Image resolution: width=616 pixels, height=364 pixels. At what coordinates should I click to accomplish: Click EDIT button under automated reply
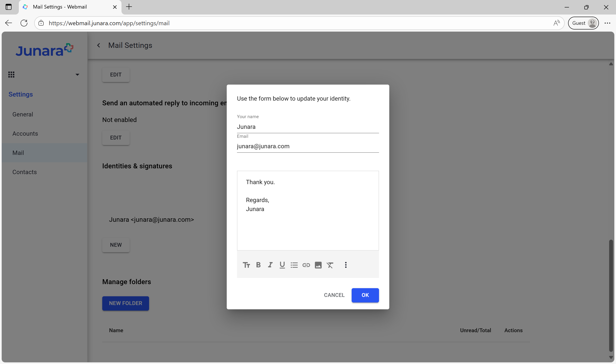click(x=116, y=138)
